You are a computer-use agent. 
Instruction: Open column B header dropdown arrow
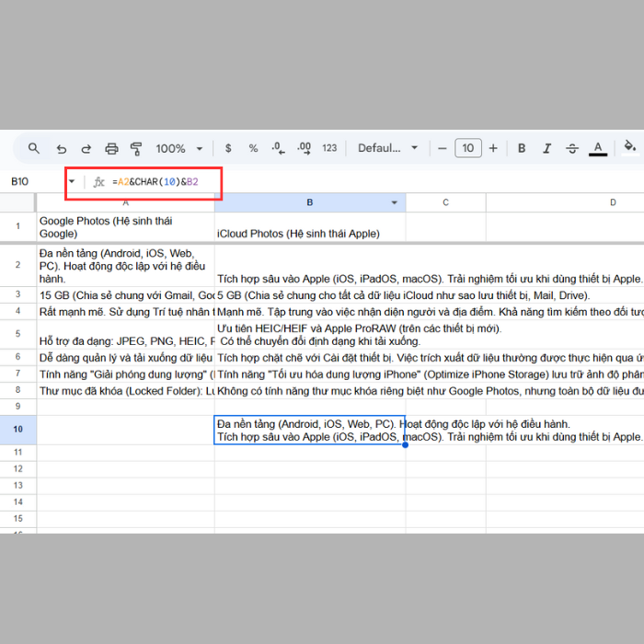[395, 202]
